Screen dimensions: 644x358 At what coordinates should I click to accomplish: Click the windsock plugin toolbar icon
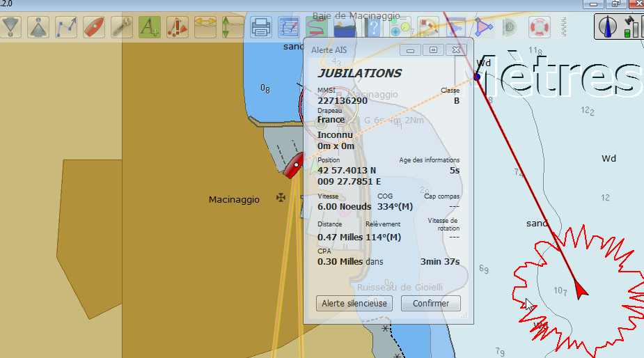[x=428, y=27]
